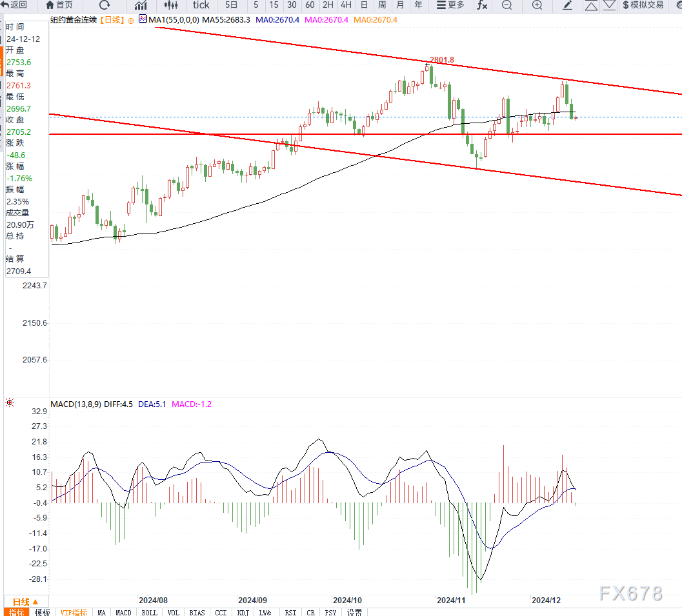Click the 2024/08 date axis label

pos(153,600)
